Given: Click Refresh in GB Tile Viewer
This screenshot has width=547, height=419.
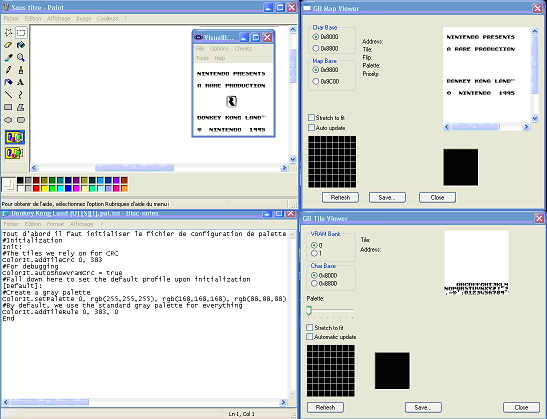Looking at the screenshot, I should [325, 407].
